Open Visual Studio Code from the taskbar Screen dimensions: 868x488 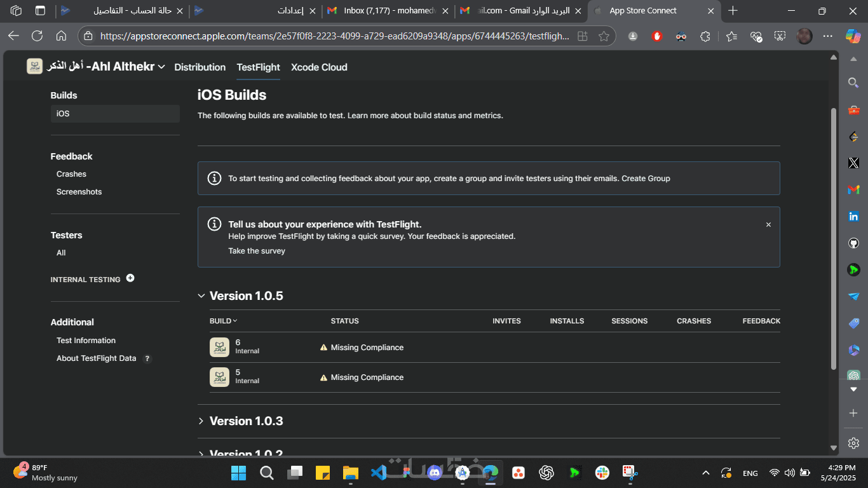click(379, 473)
